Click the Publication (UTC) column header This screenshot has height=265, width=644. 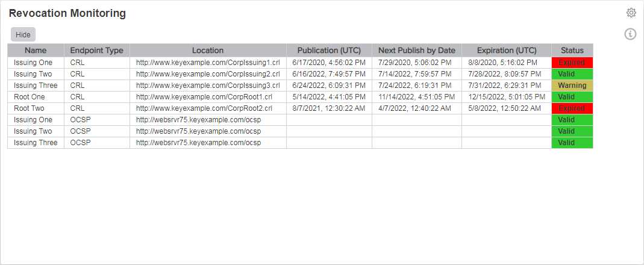(x=329, y=51)
